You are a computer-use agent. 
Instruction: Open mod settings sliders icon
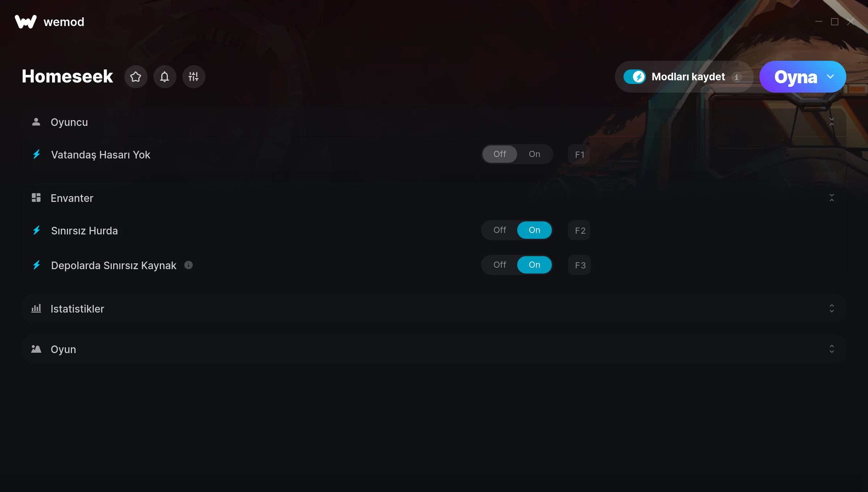coord(193,77)
